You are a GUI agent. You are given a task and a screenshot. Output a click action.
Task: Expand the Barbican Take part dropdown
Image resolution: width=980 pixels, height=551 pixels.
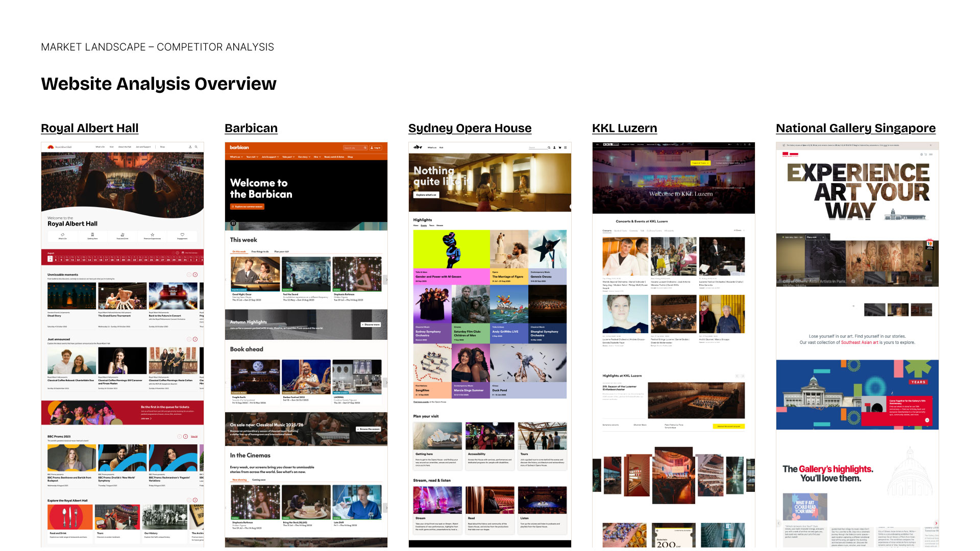point(288,157)
